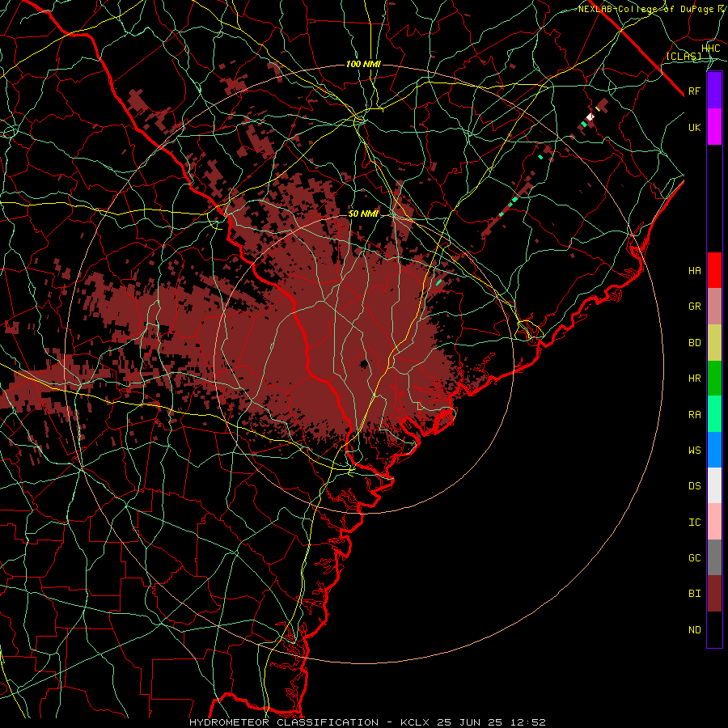This screenshot has height=728, width=728.
Task: Click the 'HA' legend label
Action: tap(694, 270)
